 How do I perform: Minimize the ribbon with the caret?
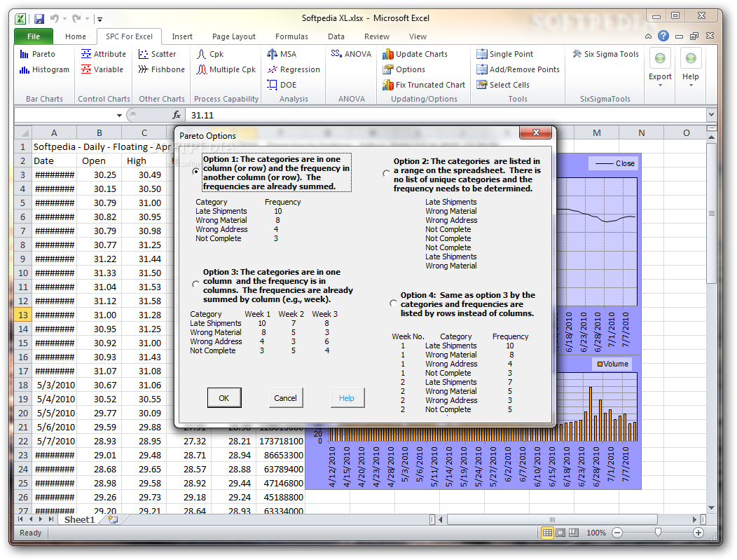(648, 36)
